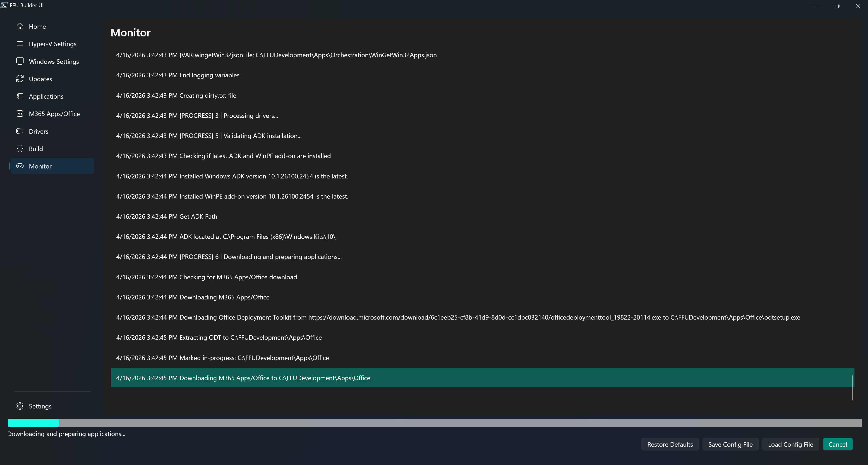Click the M365 Apps/Office calendar icon
This screenshot has width=868, height=465.
pos(20,114)
